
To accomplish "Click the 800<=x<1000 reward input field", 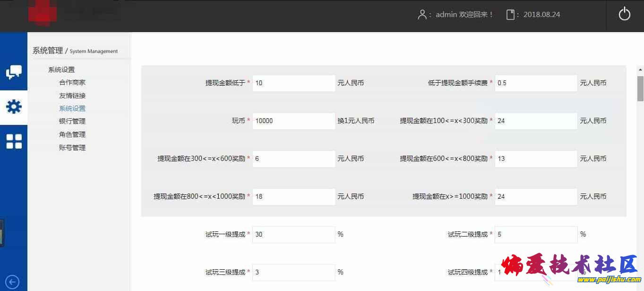I will pyautogui.click(x=294, y=196).
